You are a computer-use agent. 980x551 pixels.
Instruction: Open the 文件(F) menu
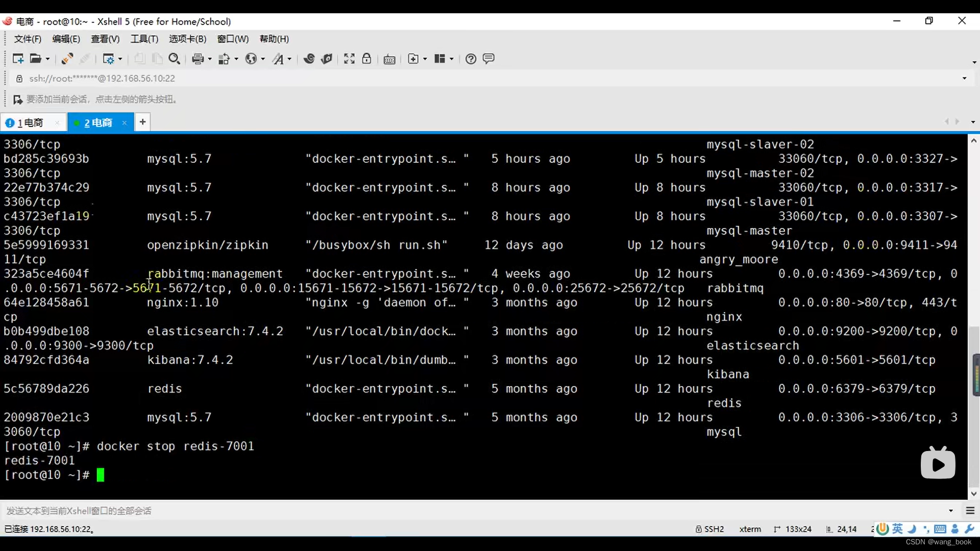tap(28, 39)
